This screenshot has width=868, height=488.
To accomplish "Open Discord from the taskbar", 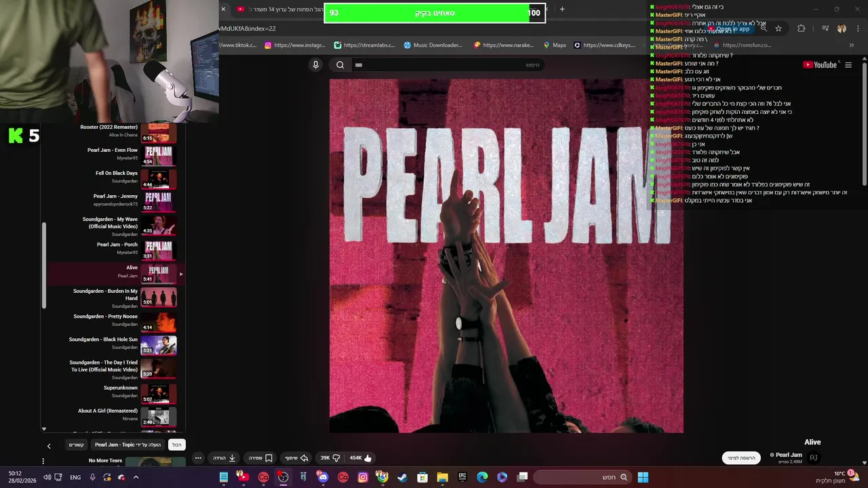I will point(323,477).
